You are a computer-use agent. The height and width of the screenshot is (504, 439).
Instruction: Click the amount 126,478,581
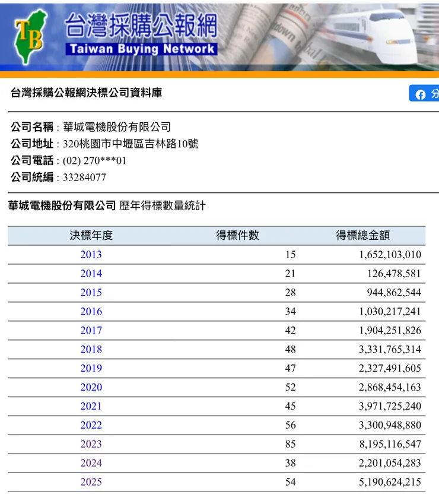(394, 274)
